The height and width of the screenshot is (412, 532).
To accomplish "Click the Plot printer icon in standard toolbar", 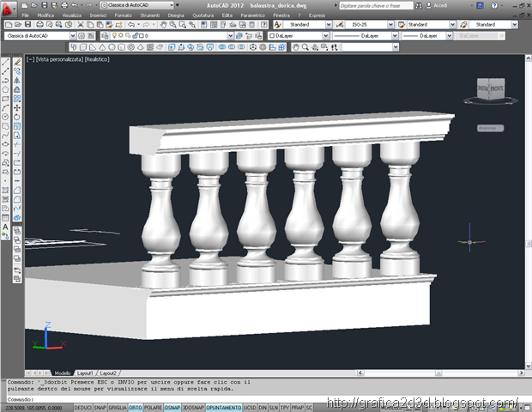I will tap(39, 25).
